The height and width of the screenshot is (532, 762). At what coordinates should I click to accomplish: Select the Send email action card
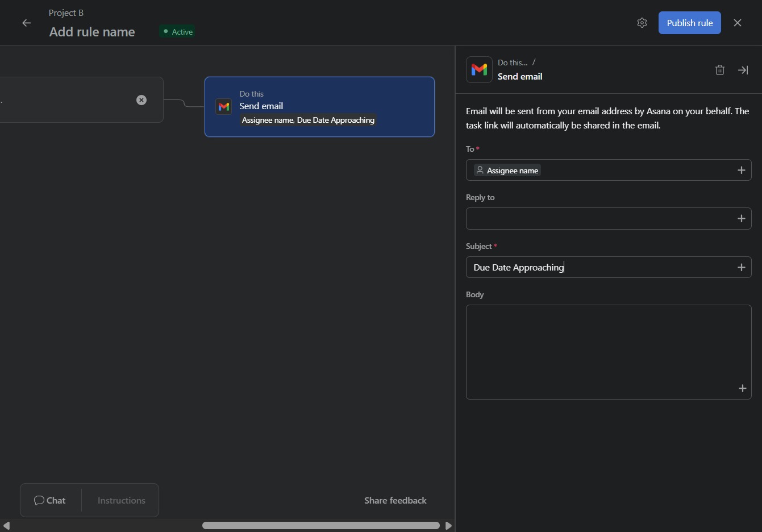(x=319, y=107)
